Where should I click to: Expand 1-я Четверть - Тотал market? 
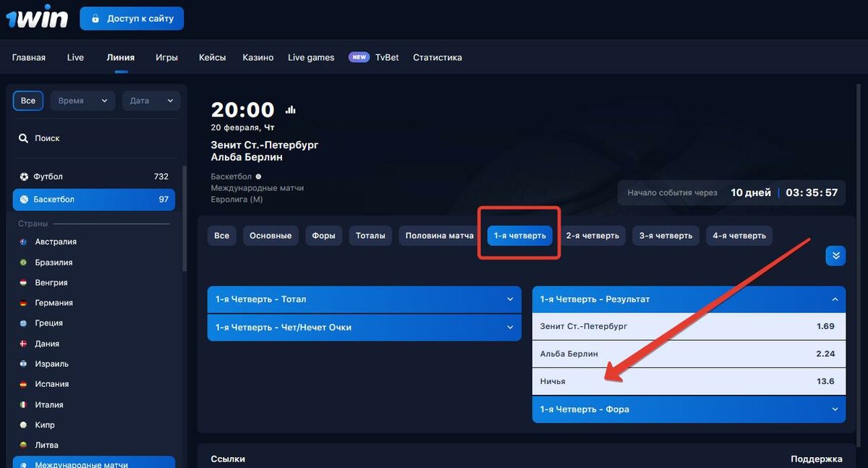point(365,299)
